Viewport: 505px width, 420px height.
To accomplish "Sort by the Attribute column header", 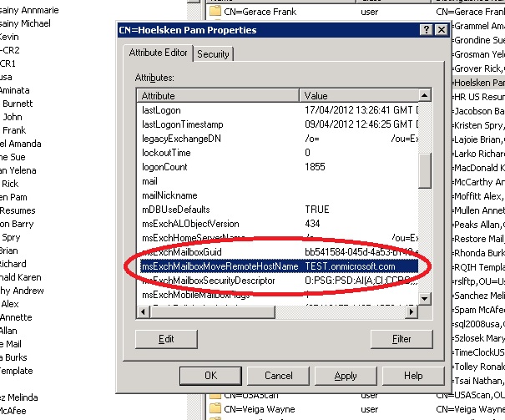I will click(219, 96).
